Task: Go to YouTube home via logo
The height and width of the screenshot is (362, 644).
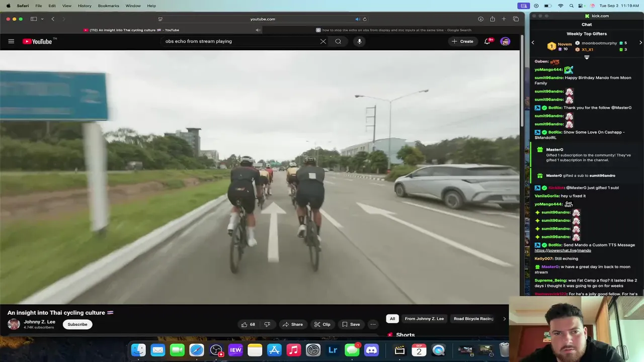Action: pos(37,41)
